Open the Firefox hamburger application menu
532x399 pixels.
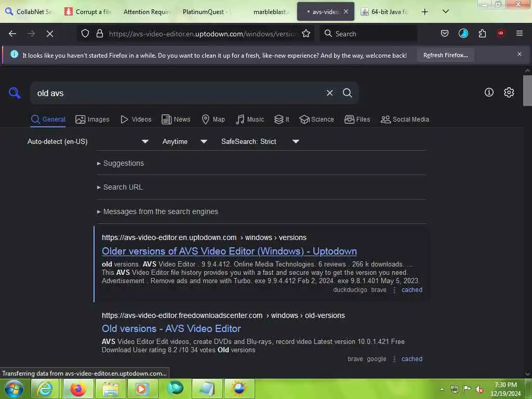[519, 34]
